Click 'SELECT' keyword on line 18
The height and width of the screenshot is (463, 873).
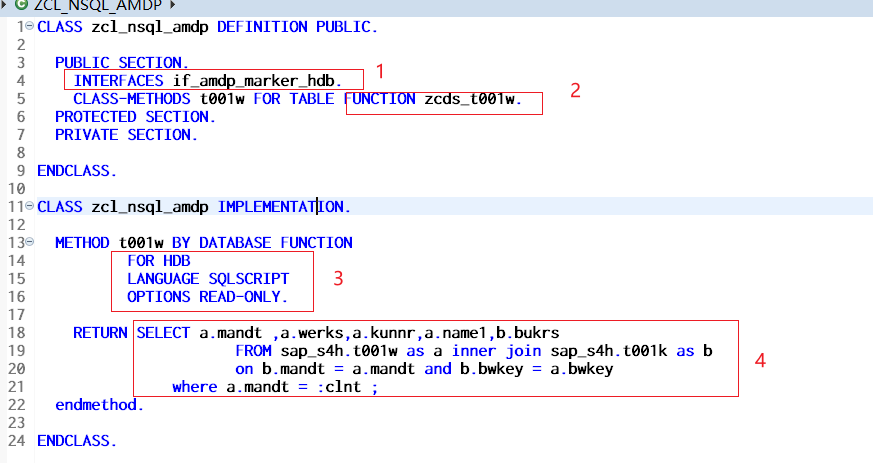pyautogui.click(x=163, y=333)
